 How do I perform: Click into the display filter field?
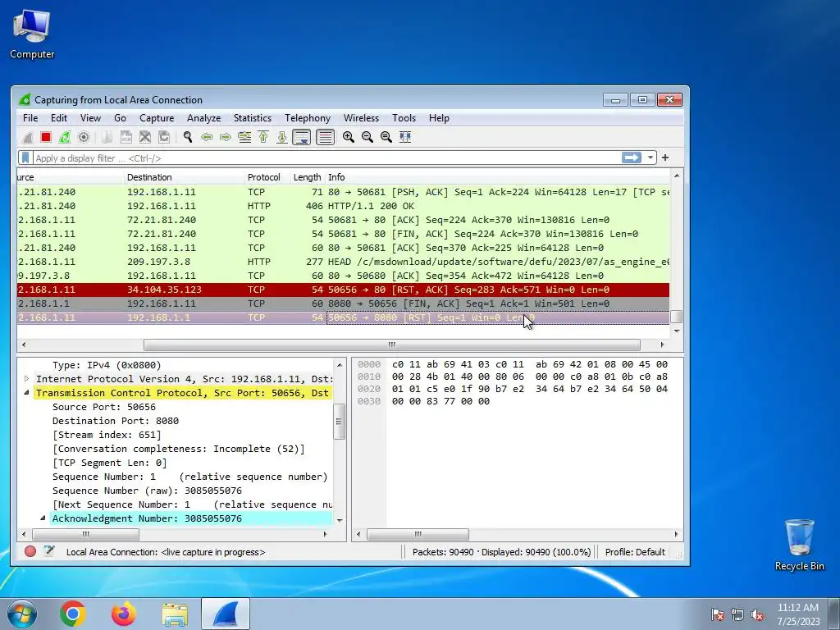[326, 158]
